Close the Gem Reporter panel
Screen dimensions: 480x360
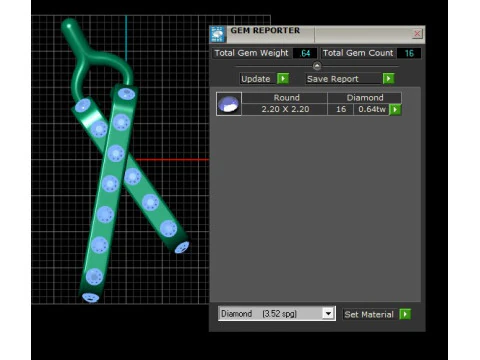[417, 34]
